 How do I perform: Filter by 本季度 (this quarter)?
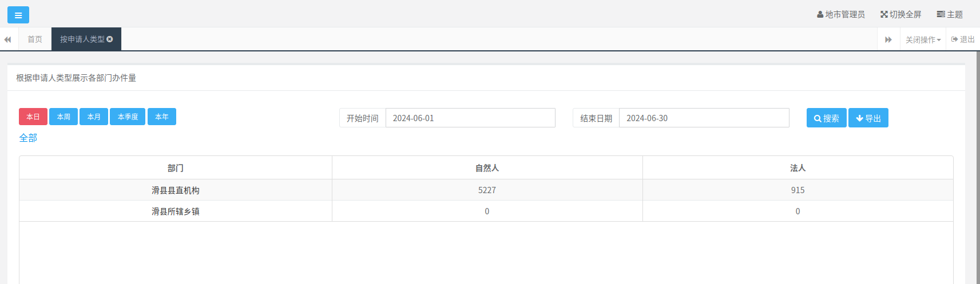(128, 117)
